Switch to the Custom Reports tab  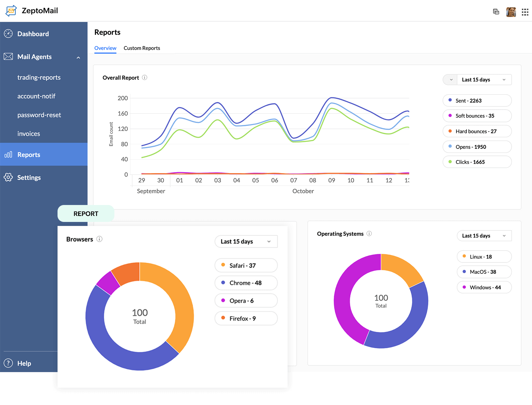coord(142,48)
